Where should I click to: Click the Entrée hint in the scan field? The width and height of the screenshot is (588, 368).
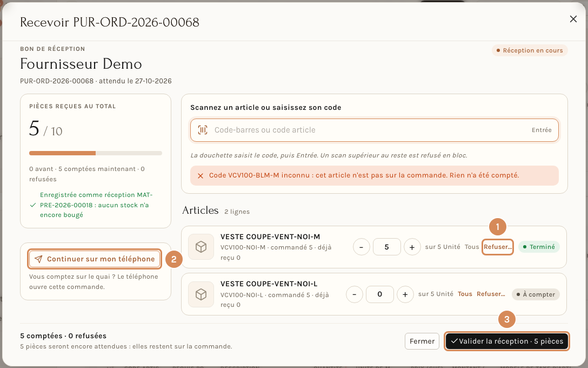tap(542, 130)
